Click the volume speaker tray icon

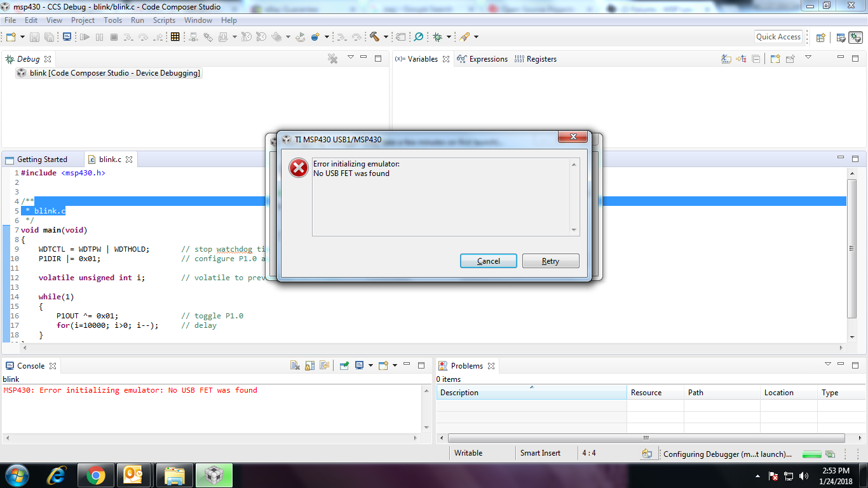tap(804, 476)
